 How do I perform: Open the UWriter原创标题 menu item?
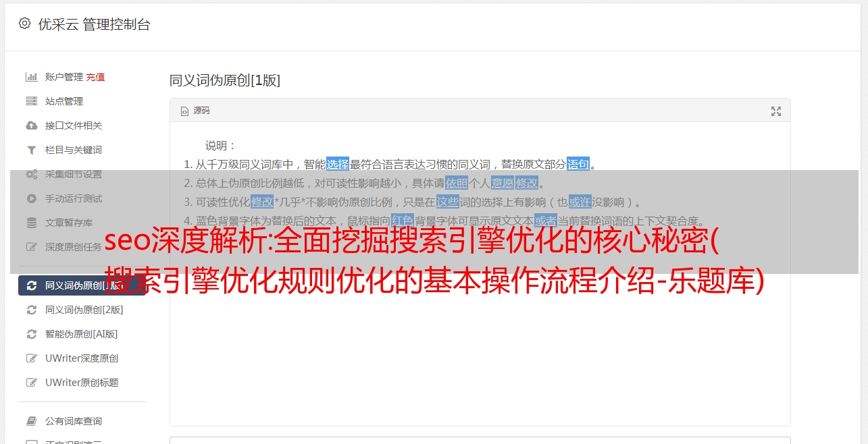[82, 383]
